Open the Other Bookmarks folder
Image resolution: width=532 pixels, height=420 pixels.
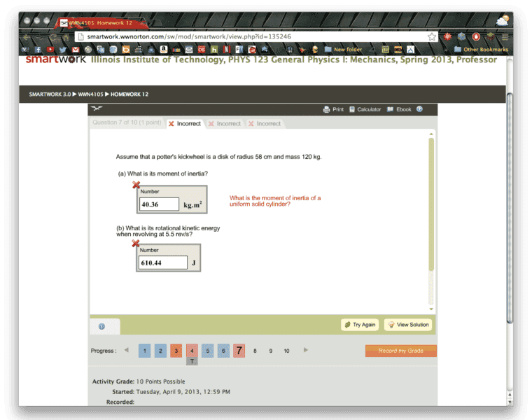482,50
